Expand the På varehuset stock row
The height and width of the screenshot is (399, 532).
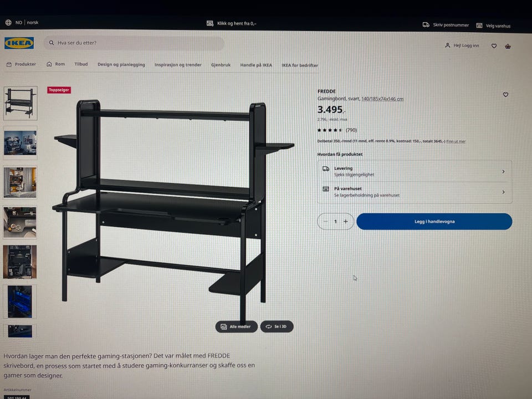(415, 192)
